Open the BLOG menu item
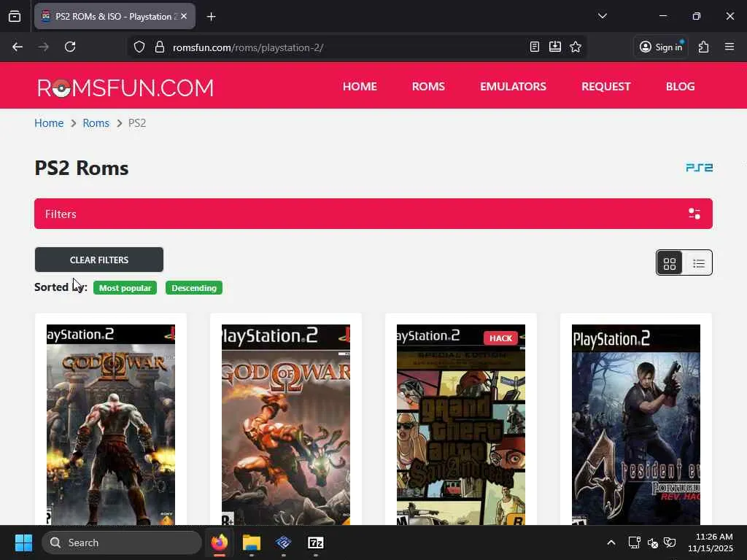Image resolution: width=747 pixels, height=560 pixels. 681,87
